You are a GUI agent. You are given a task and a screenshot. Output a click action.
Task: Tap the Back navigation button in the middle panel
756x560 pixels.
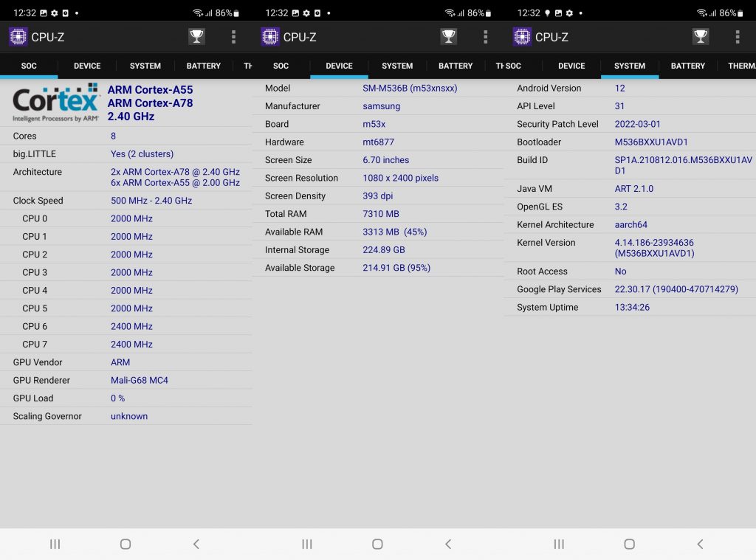448,544
